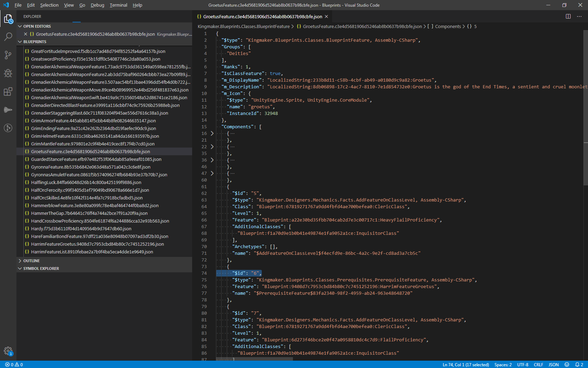The width and height of the screenshot is (588, 368).
Task: Open GuardedStanceFeature json file
Action: [104, 159]
